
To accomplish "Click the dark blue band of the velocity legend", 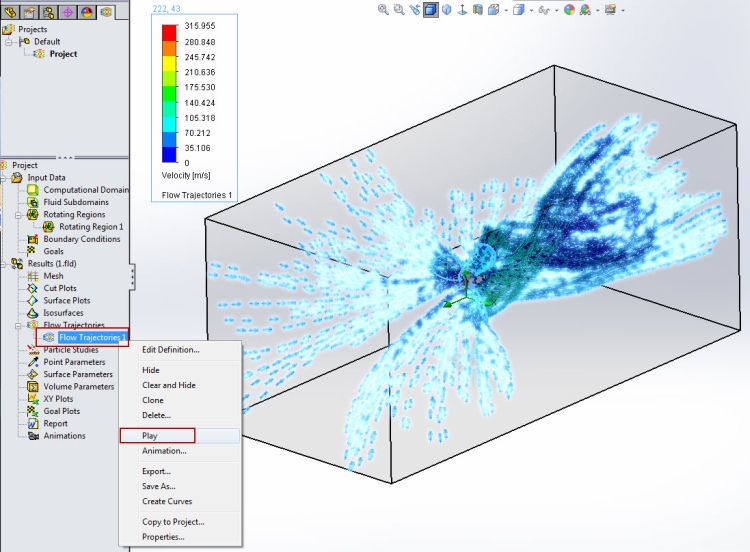I will 169,155.
